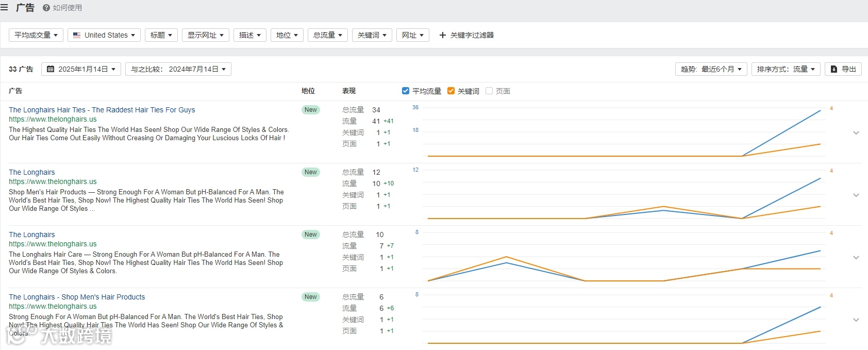Click the +10 traffic change value

coord(389,184)
